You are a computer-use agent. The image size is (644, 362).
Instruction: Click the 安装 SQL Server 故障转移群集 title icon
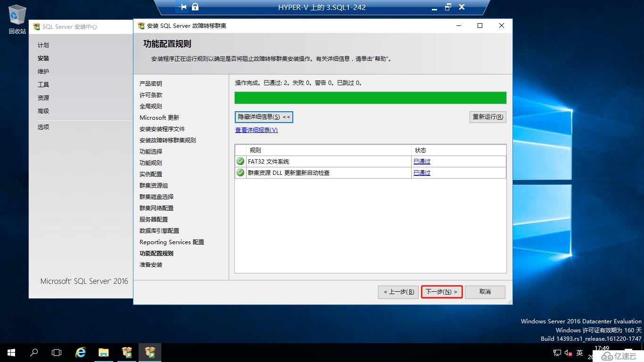(141, 25)
